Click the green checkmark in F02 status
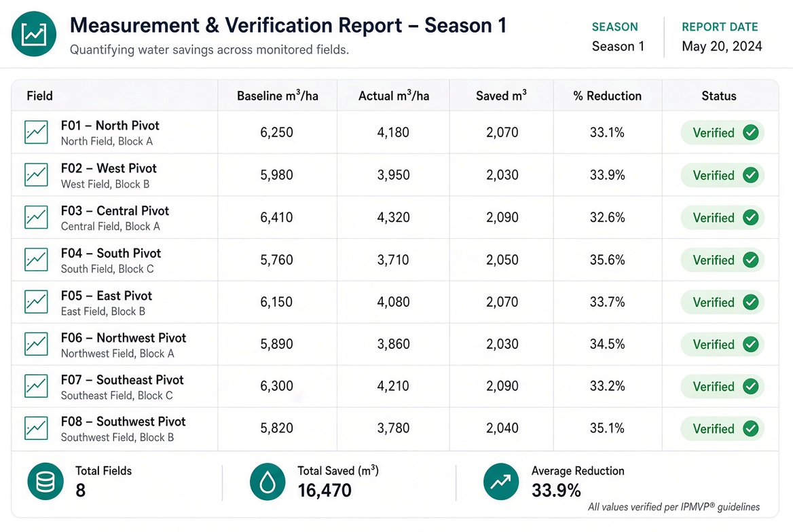 [750, 175]
